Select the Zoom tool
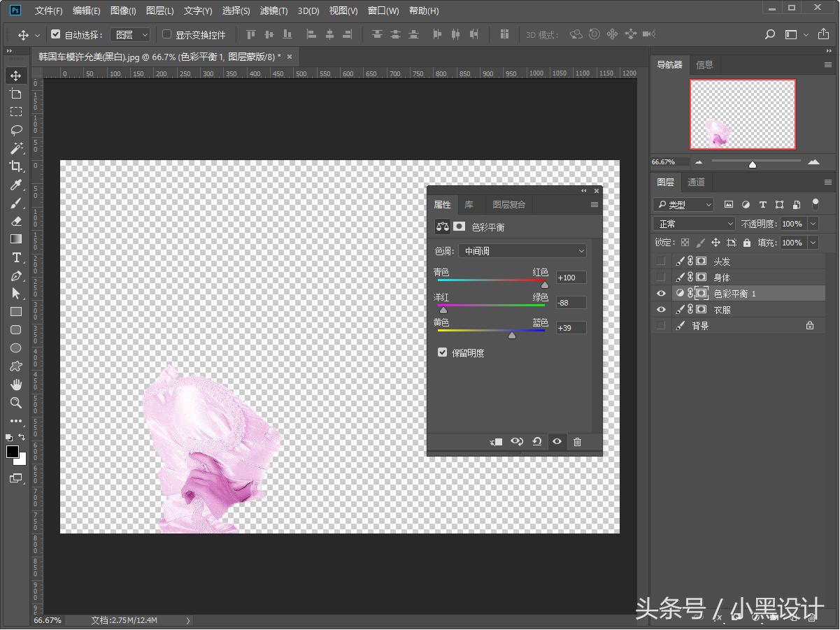The height and width of the screenshot is (630, 840). point(15,403)
